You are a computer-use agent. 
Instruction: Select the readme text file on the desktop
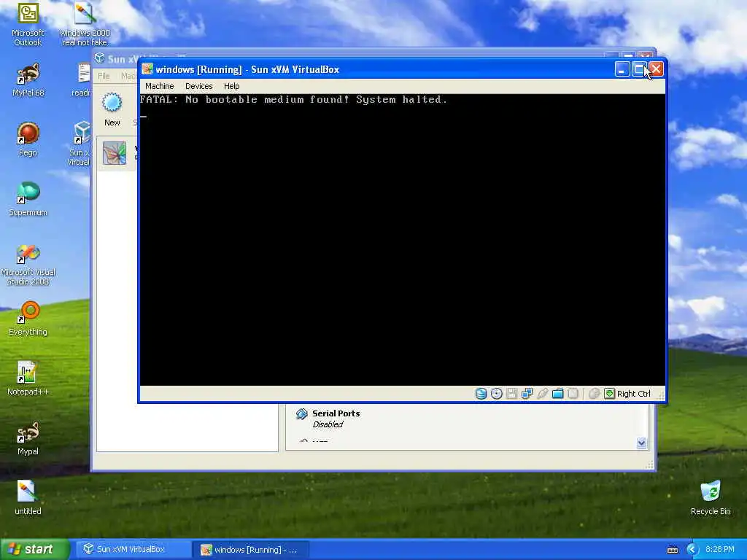[82, 80]
